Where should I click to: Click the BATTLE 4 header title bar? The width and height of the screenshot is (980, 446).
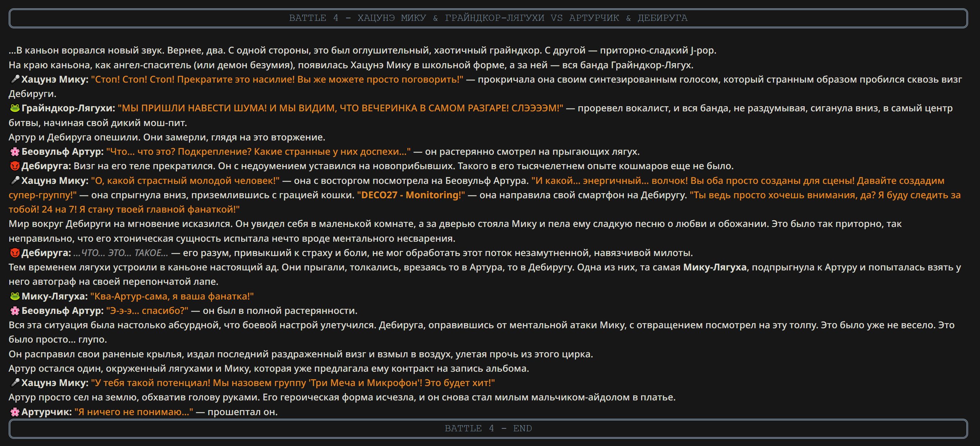point(488,18)
